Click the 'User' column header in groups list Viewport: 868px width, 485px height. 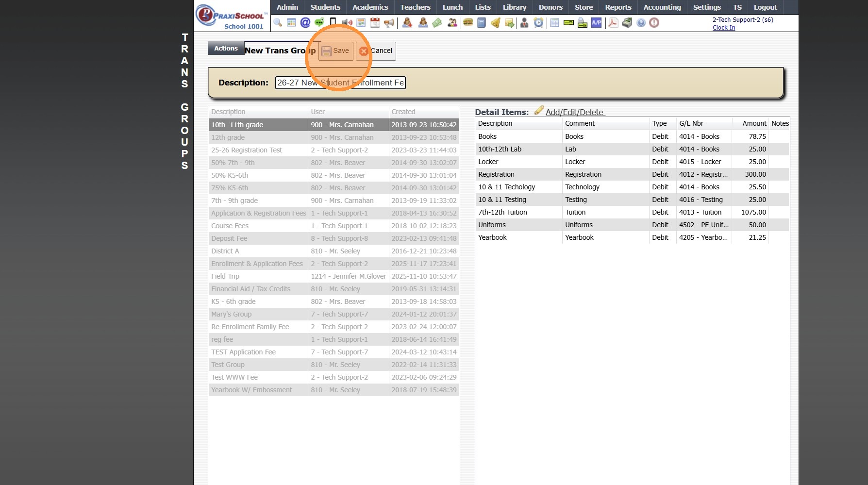pyautogui.click(x=348, y=112)
